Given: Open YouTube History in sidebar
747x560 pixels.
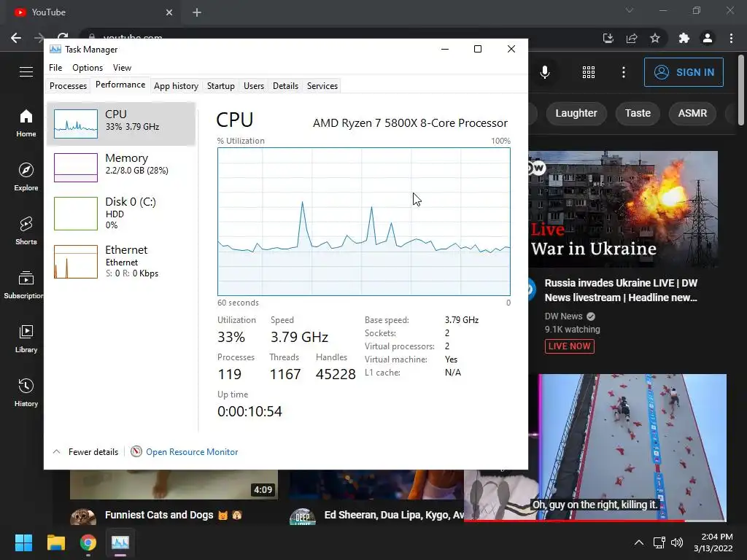Looking at the screenshot, I should click(26, 392).
